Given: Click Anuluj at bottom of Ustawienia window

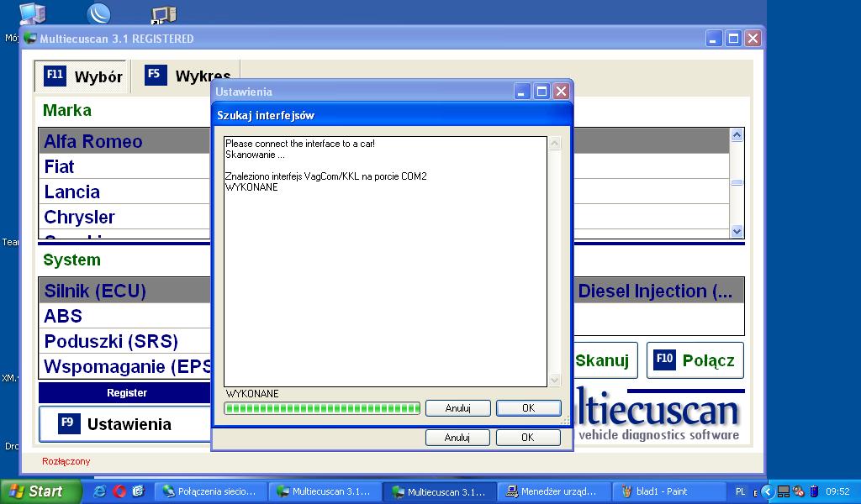Looking at the screenshot, I should (457, 437).
